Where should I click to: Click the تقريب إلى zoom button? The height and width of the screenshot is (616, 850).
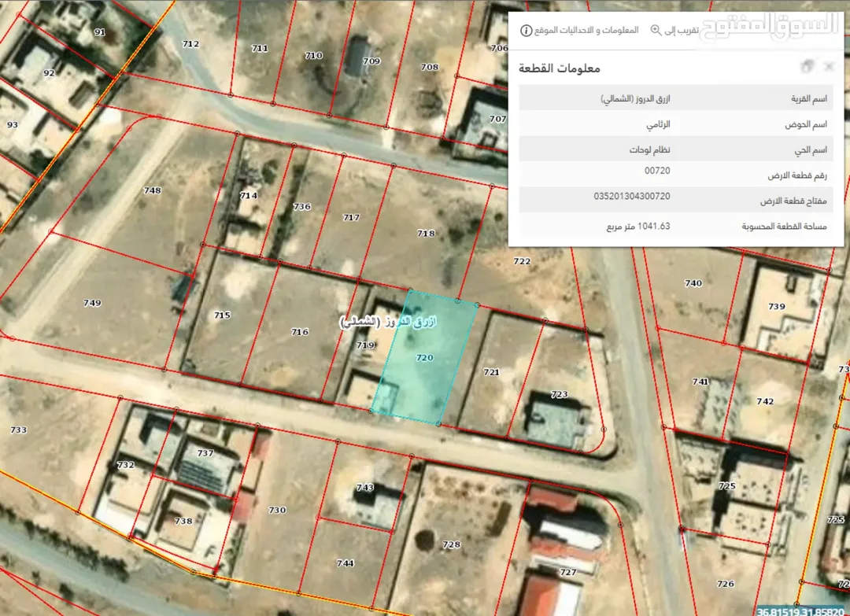[x=681, y=31]
